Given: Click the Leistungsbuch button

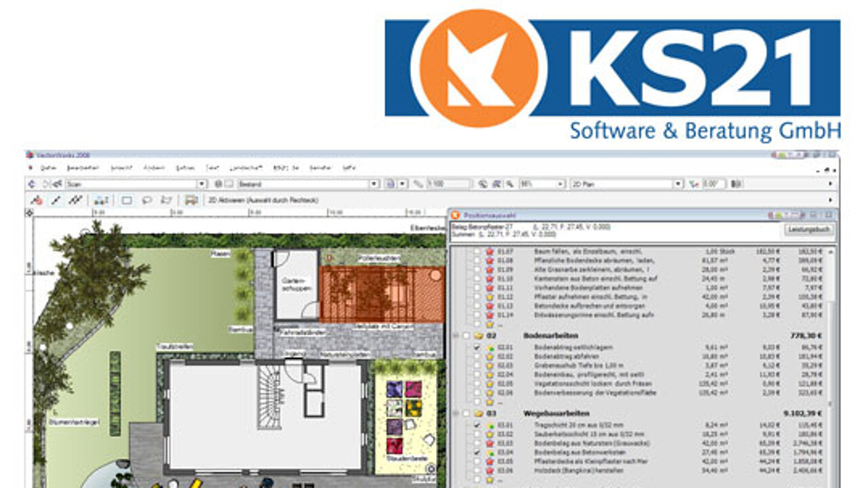Looking at the screenshot, I should [x=809, y=230].
